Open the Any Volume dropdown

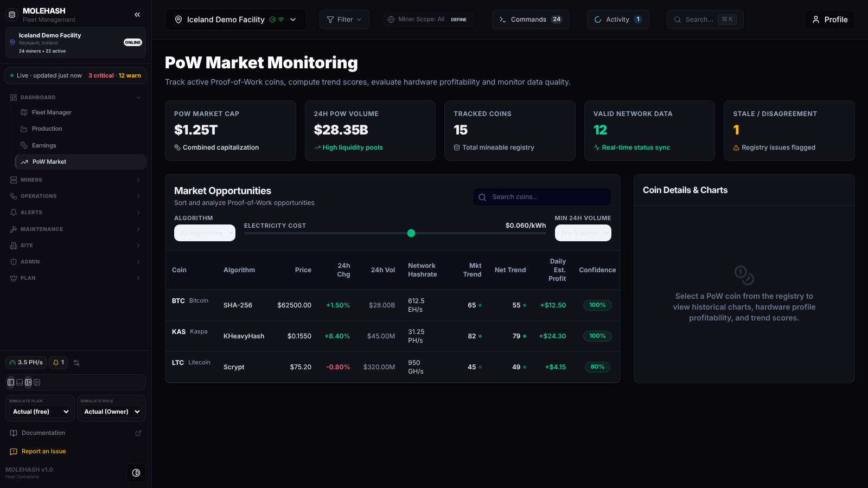tap(583, 233)
